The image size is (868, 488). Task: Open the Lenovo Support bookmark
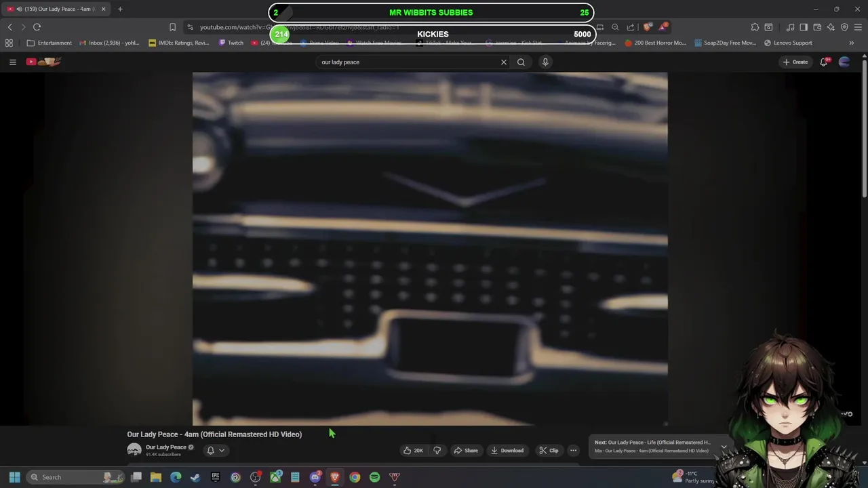(x=787, y=43)
